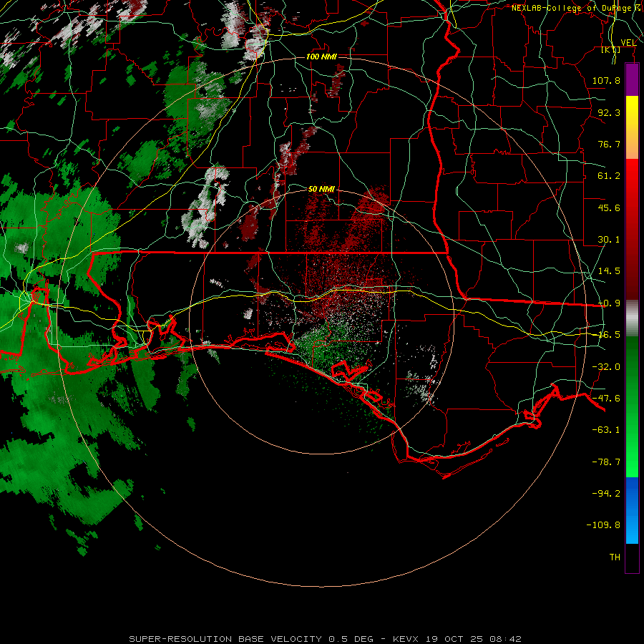Click the 100 NMI range ring label
Screen dimensions: 644x644
click(x=321, y=57)
